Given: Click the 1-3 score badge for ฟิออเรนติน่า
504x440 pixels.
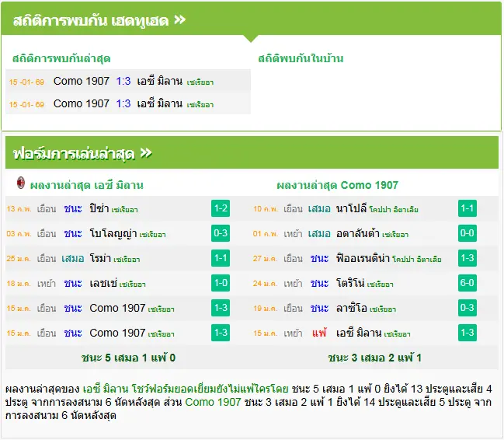Looking at the screenshot, I should coord(468,258).
